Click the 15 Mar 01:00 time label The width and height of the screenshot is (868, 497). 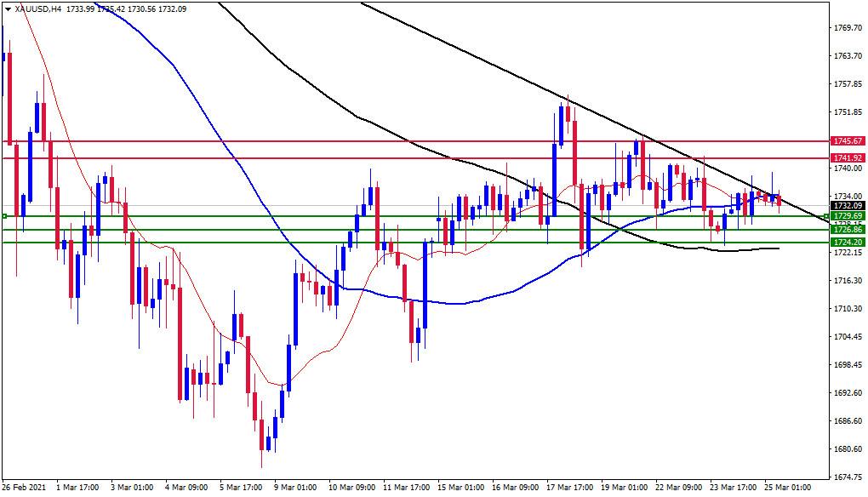pos(460,488)
